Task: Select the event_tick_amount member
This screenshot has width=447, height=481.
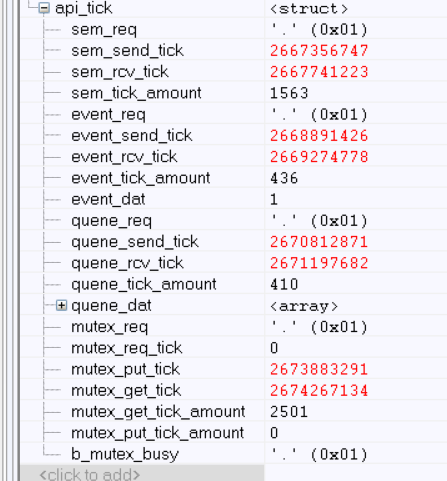Action: tap(141, 178)
